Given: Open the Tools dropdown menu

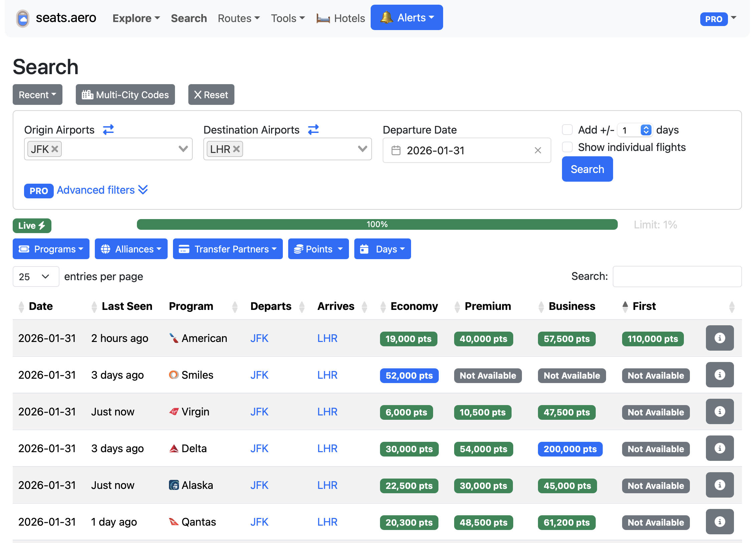Looking at the screenshot, I should pyautogui.click(x=288, y=18).
